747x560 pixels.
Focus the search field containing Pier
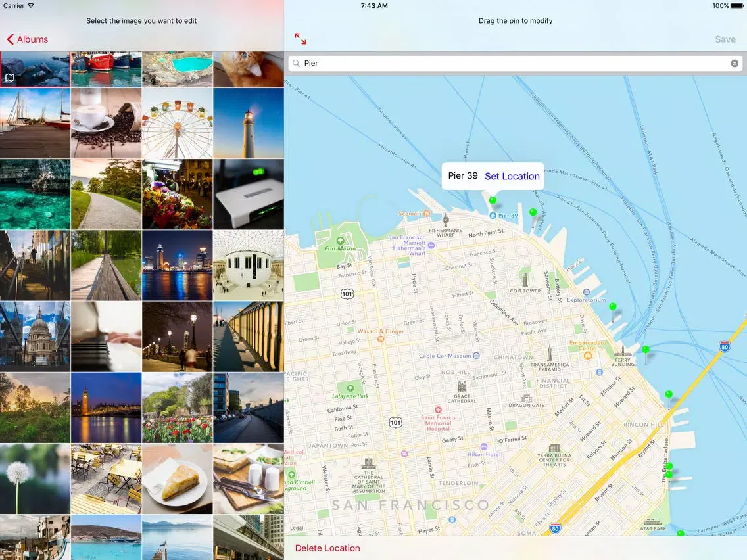[516, 63]
